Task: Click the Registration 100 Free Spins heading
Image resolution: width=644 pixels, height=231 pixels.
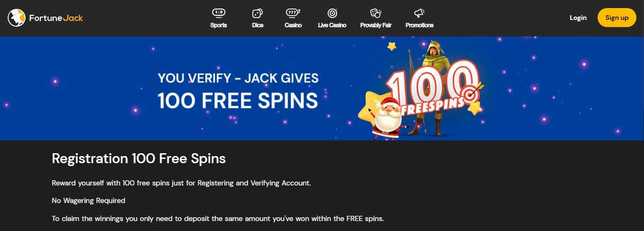Action: click(139, 158)
